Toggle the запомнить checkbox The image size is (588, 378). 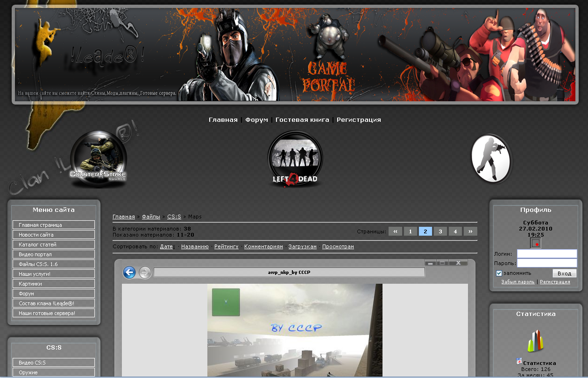click(499, 273)
